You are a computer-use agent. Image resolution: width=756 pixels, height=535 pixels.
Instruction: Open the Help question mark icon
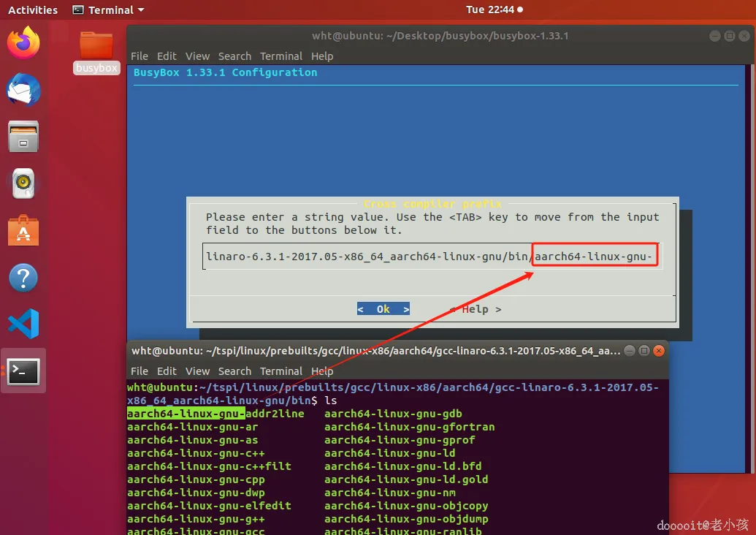point(23,278)
